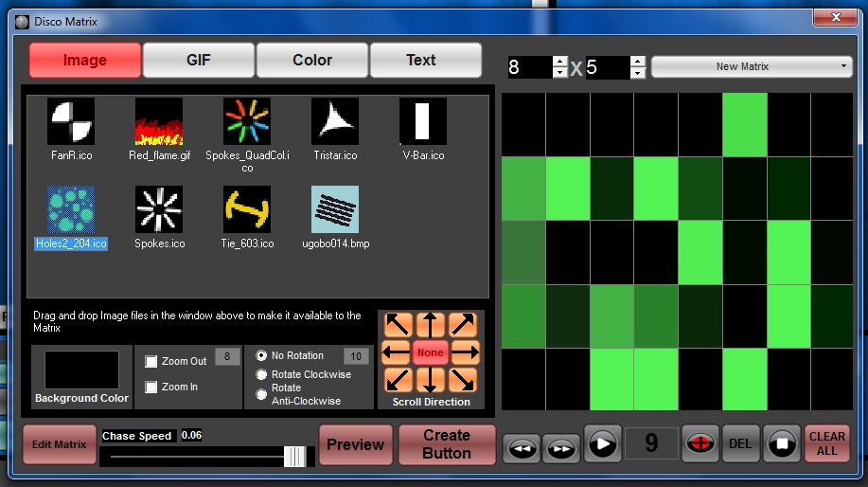Select the Tie_603.ico image

coord(246,209)
